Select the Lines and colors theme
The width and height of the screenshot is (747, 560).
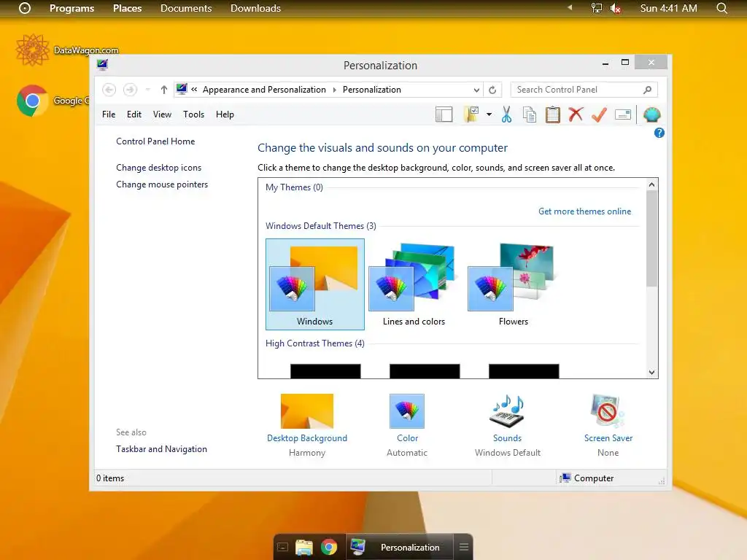click(x=414, y=284)
